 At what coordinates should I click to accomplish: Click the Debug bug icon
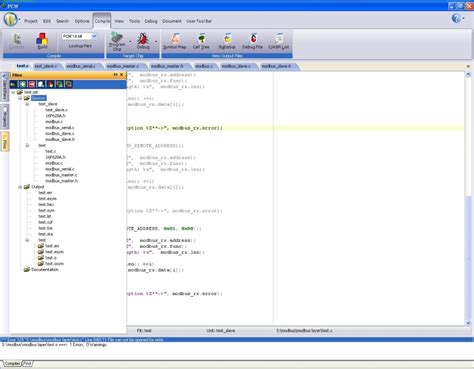click(x=143, y=41)
